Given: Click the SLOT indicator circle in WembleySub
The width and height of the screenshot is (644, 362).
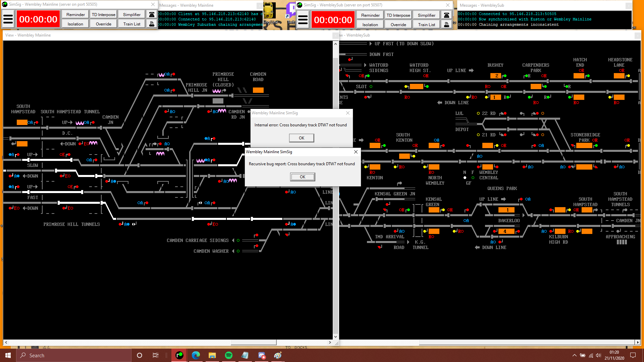Looking at the screenshot, I should (371, 86).
